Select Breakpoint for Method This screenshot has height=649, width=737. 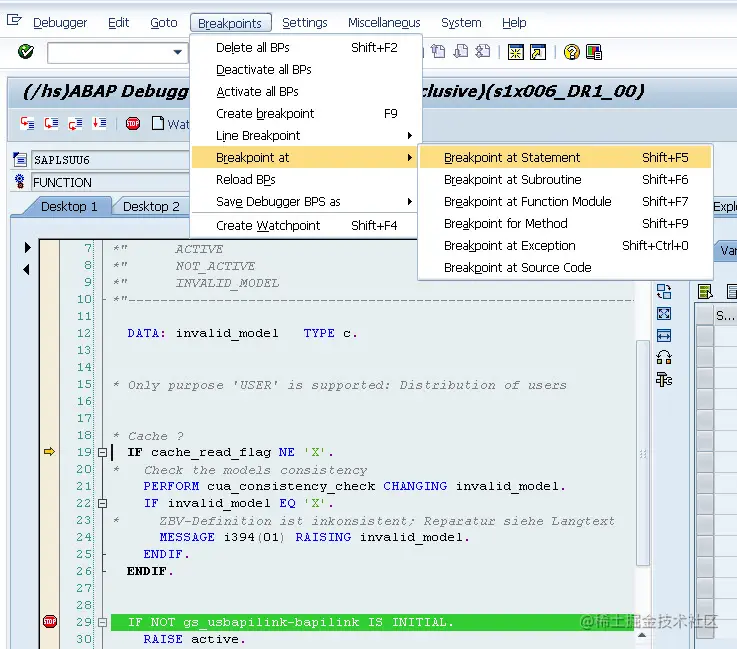point(565,224)
